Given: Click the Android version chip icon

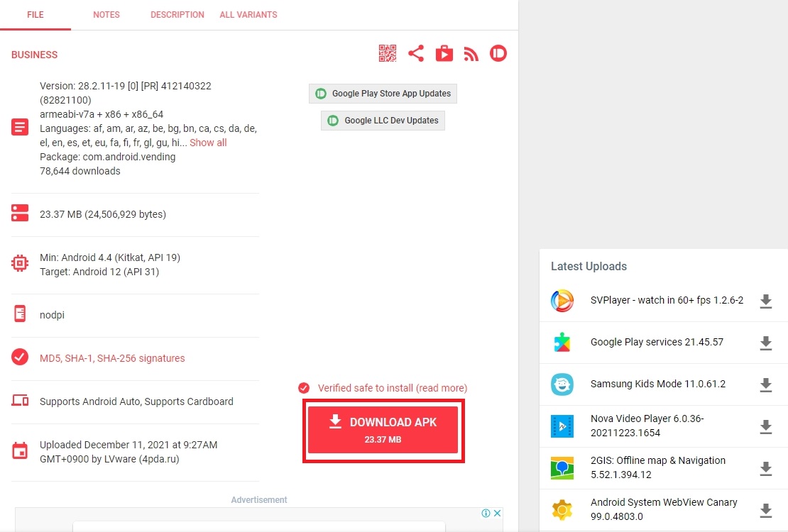Looking at the screenshot, I should coord(20,263).
